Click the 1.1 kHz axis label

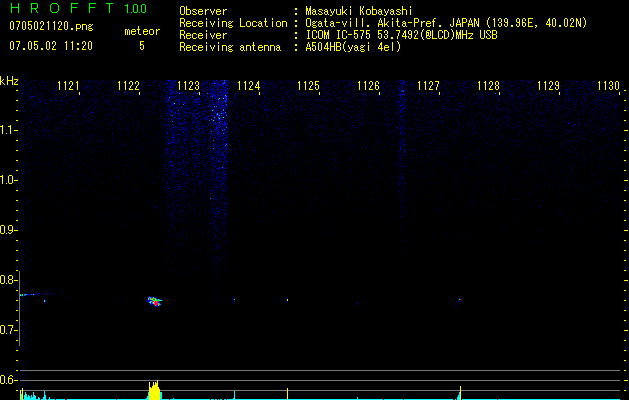tap(8, 130)
